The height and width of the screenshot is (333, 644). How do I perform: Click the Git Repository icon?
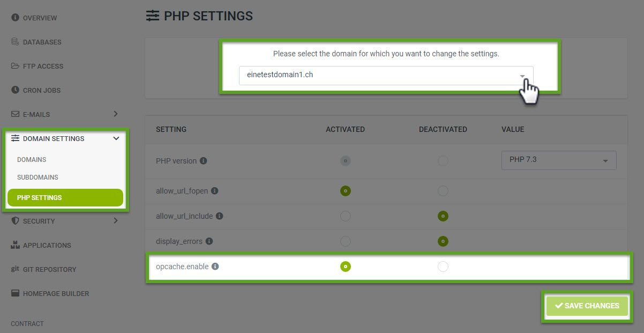(16, 269)
